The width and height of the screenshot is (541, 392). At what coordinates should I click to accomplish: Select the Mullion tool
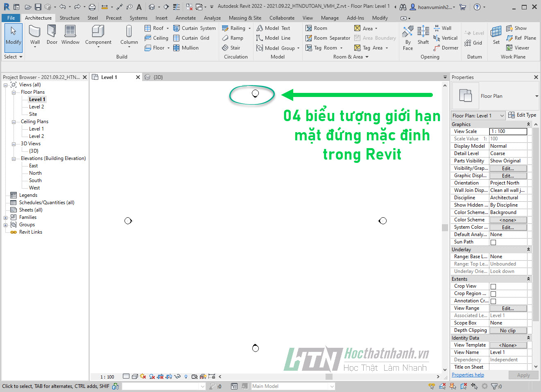point(186,48)
